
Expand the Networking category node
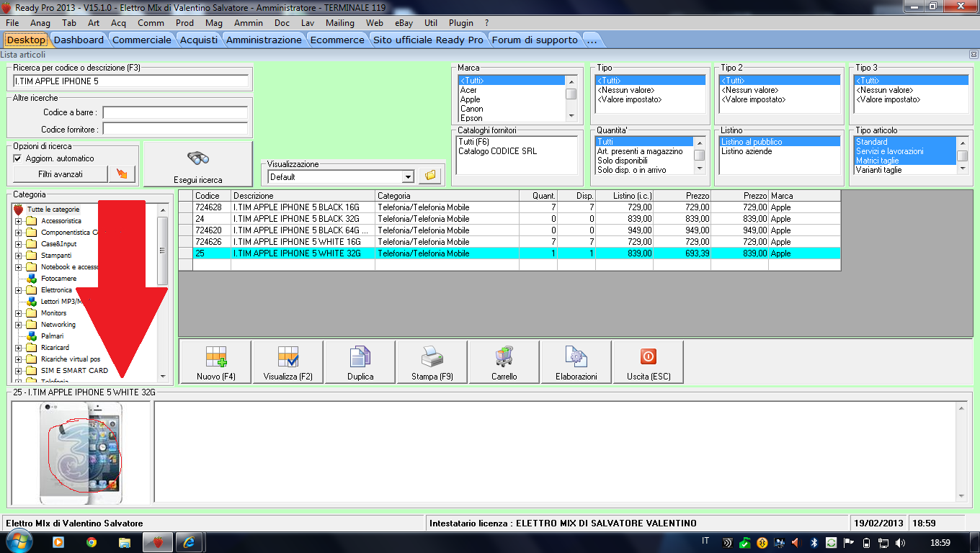(x=19, y=325)
